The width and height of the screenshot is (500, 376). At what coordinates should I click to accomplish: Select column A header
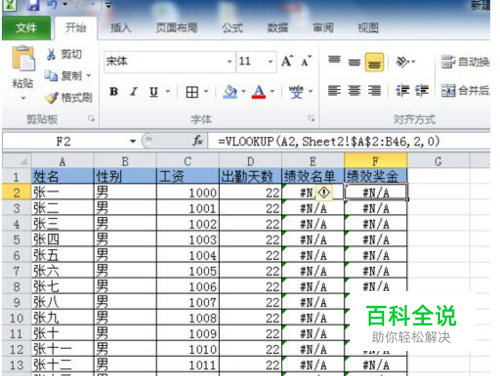[x=62, y=161]
